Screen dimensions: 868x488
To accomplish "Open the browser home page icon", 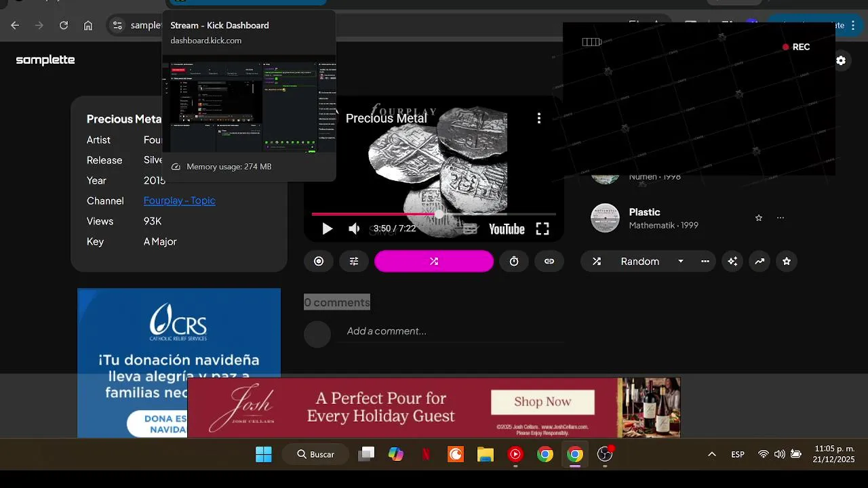I will 88,25.
